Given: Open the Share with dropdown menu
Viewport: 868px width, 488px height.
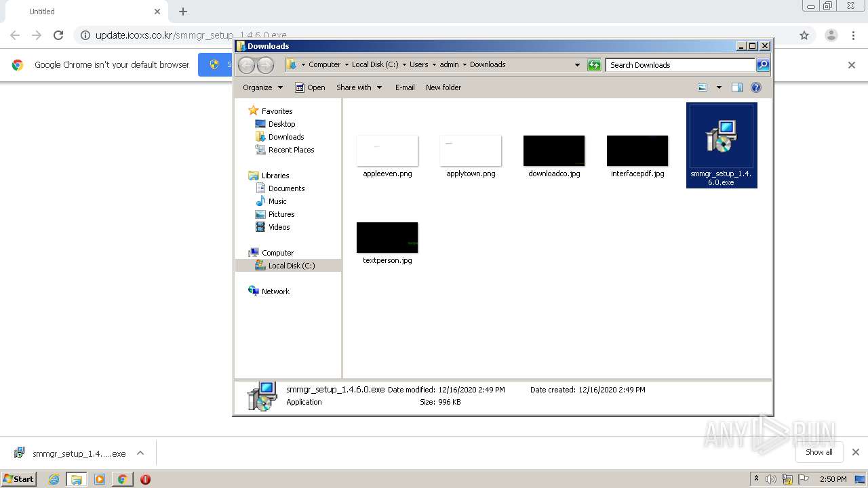Looking at the screenshot, I should [359, 87].
